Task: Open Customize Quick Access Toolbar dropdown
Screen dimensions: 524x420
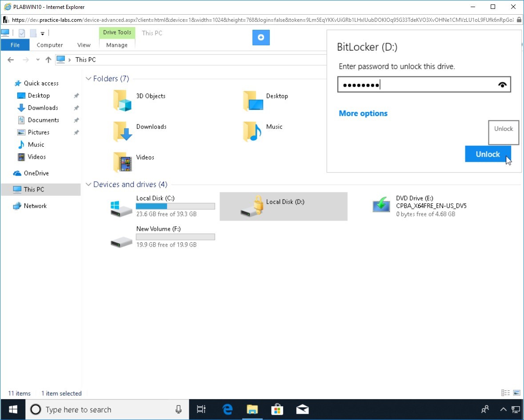Action: coord(42,33)
